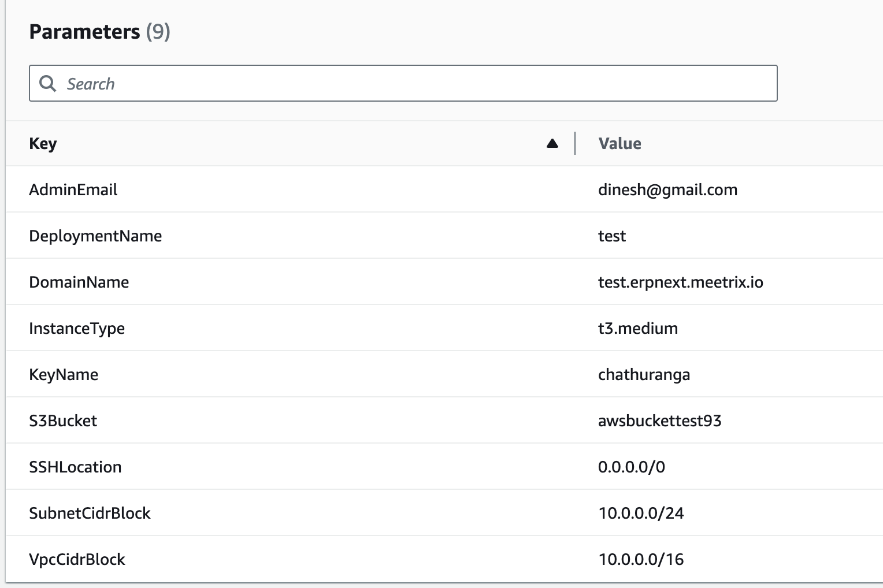Click the Value column header
The width and height of the screenshot is (883, 588).
[619, 143]
